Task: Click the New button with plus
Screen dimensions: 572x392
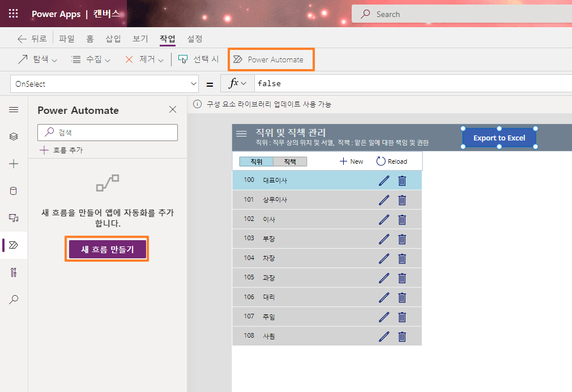Action: (x=351, y=161)
